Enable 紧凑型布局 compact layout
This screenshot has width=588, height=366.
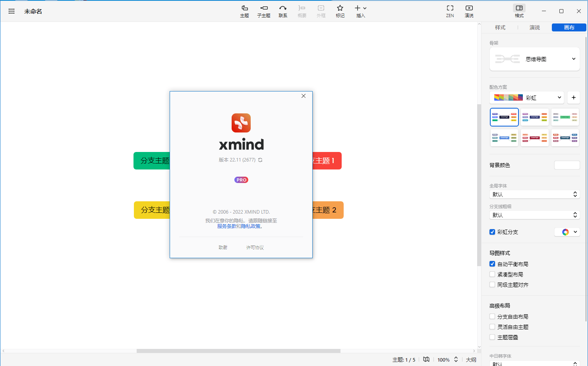point(492,274)
